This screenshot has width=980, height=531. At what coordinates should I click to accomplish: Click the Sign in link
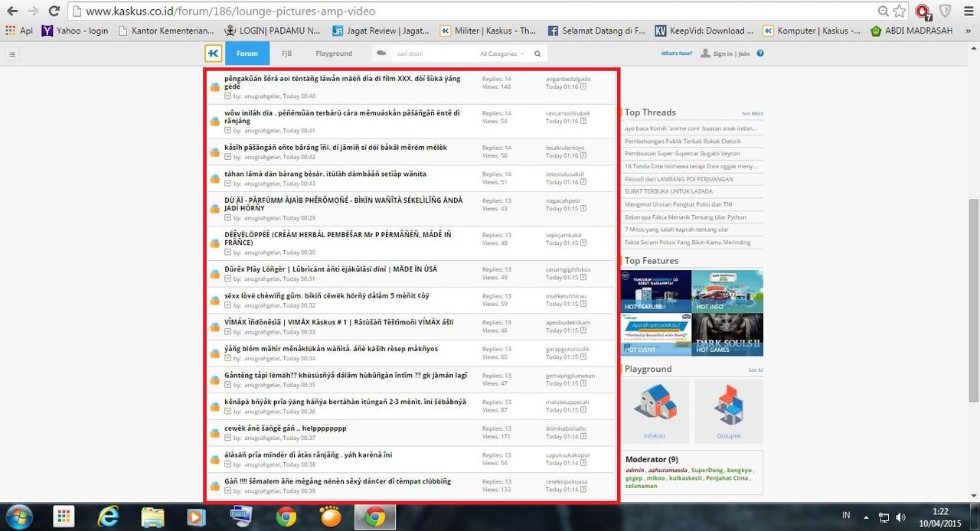pos(723,54)
